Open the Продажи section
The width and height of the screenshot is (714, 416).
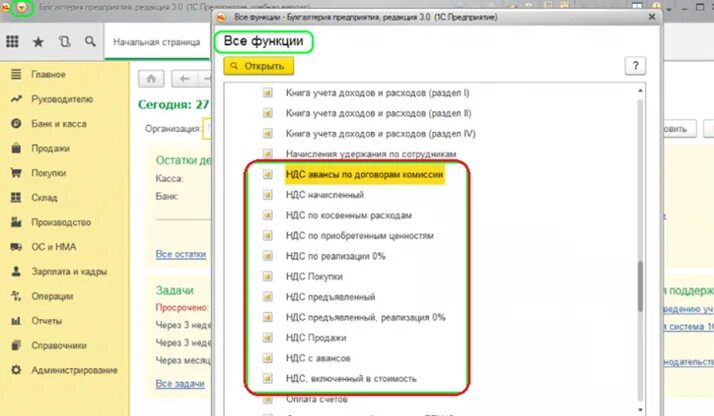50,148
